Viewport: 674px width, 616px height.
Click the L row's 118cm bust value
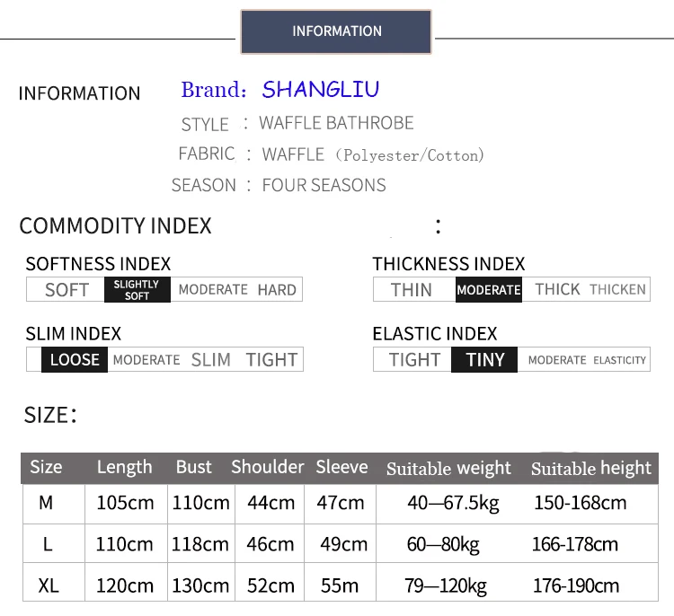tap(200, 544)
